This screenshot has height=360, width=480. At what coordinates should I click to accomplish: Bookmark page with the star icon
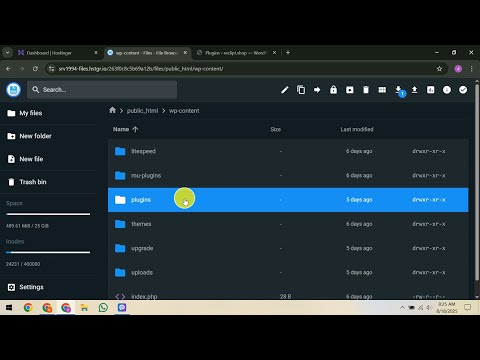[x=439, y=69]
